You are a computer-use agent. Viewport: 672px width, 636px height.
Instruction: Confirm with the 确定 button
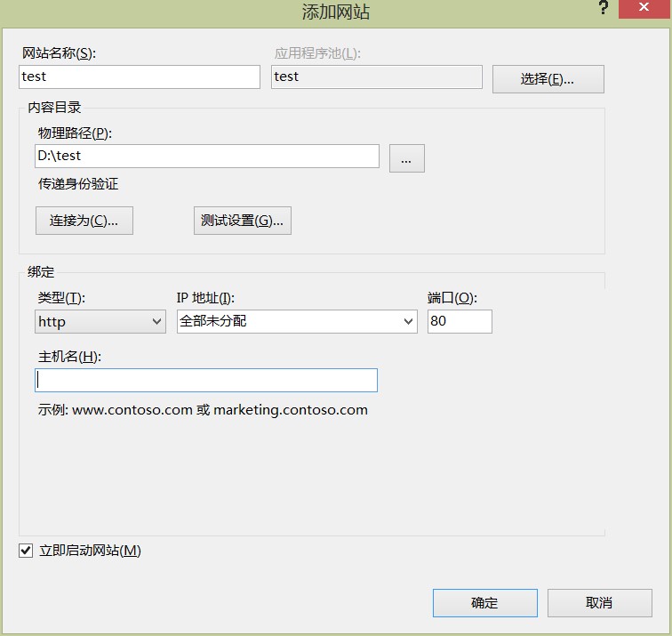tap(485, 603)
